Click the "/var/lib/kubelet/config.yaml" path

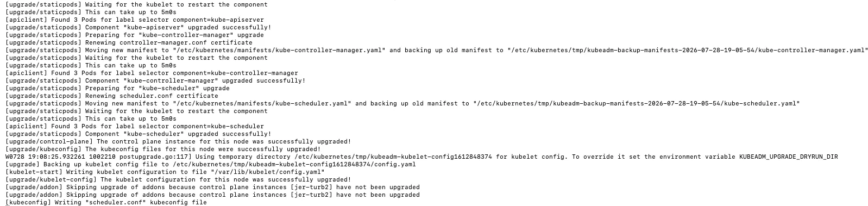tap(266, 172)
